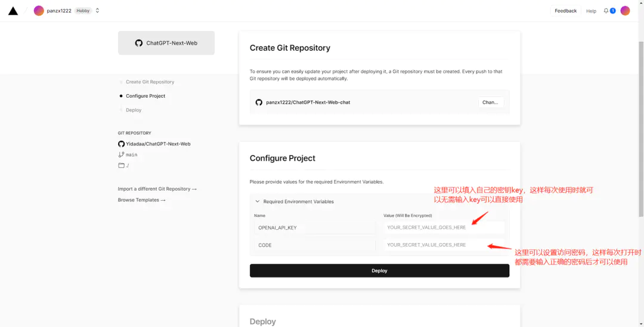The width and height of the screenshot is (644, 327).
Task: Click the OPENAI_API_KEY value input field
Action: (x=444, y=228)
